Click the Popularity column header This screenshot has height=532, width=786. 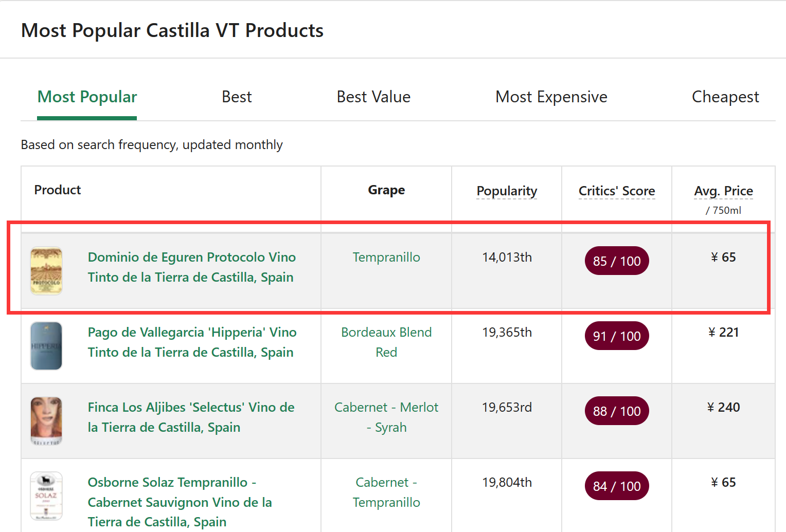(507, 191)
